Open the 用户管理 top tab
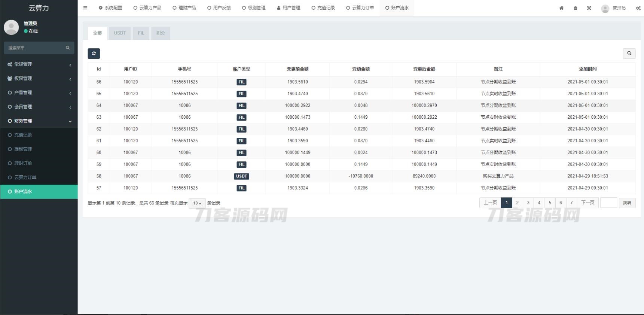This screenshot has height=315, width=644. point(289,8)
